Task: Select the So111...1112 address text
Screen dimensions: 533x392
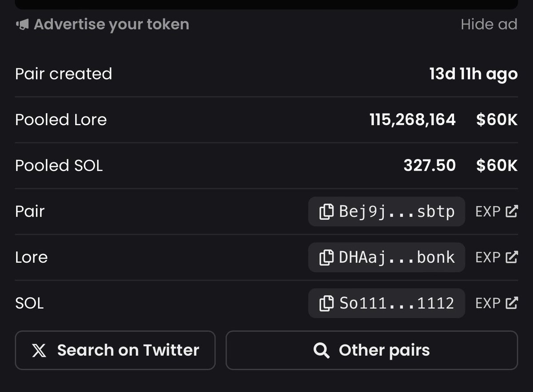Action: [397, 303]
